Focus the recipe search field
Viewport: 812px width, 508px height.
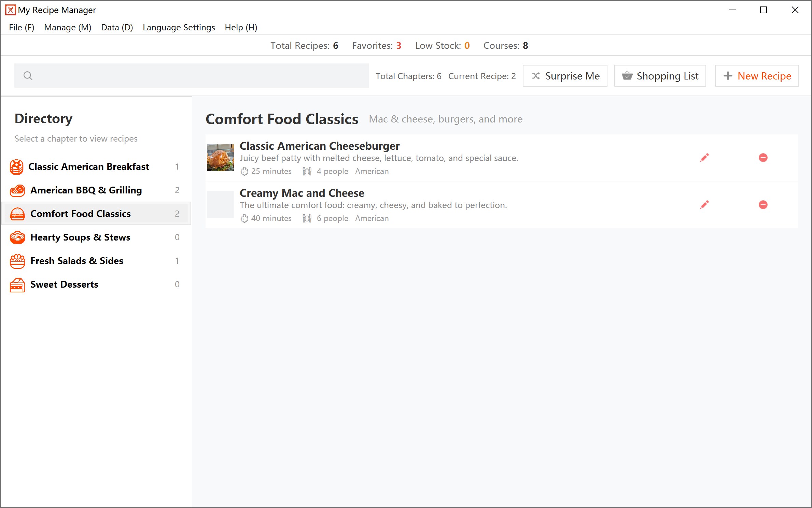coord(191,76)
